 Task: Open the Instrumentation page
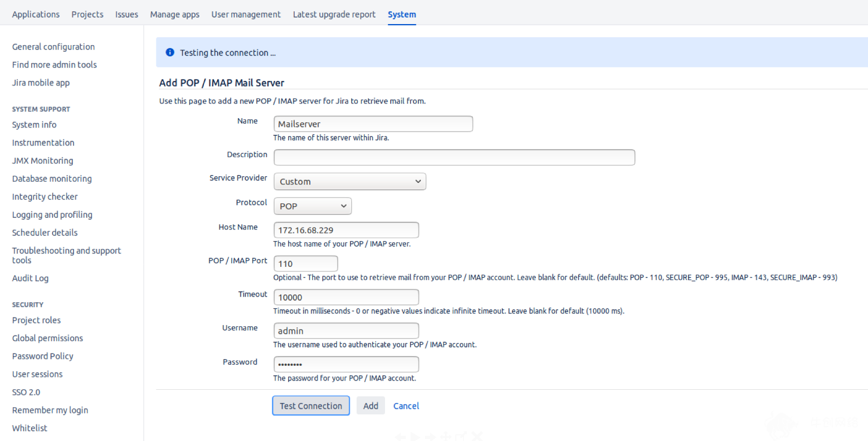[43, 142]
